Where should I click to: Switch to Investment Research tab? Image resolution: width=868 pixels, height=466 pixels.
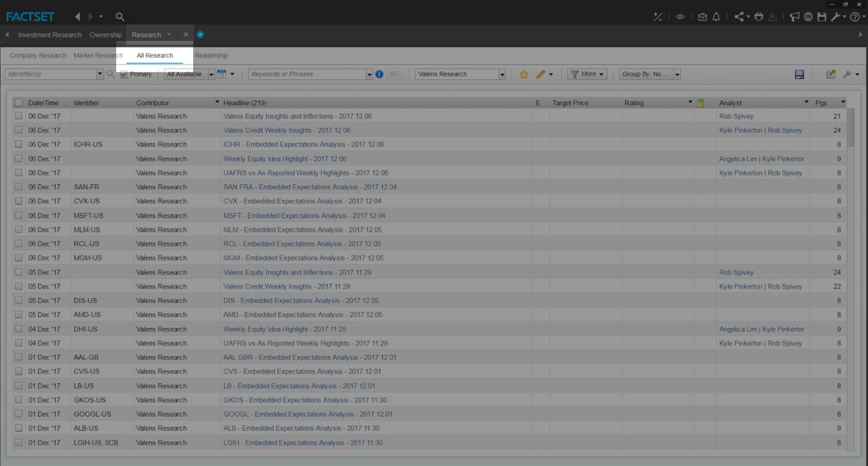pyautogui.click(x=50, y=35)
